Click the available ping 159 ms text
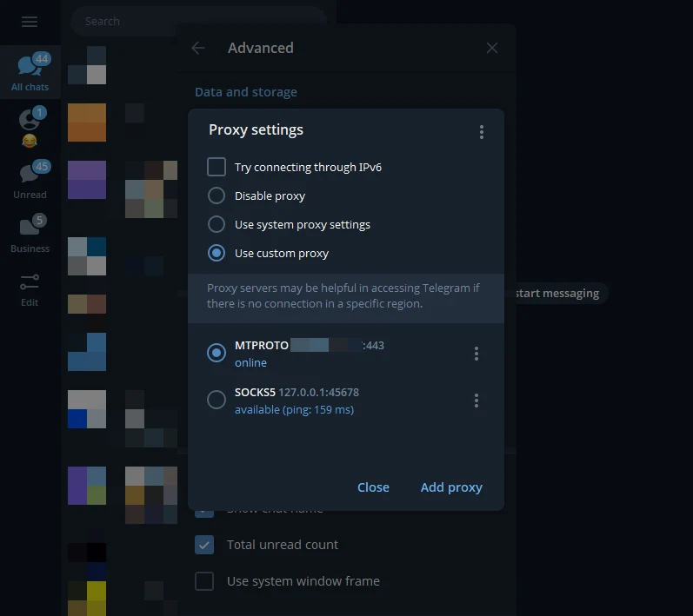Image resolution: width=693 pixels, height=616 pixels. (295, 410)
